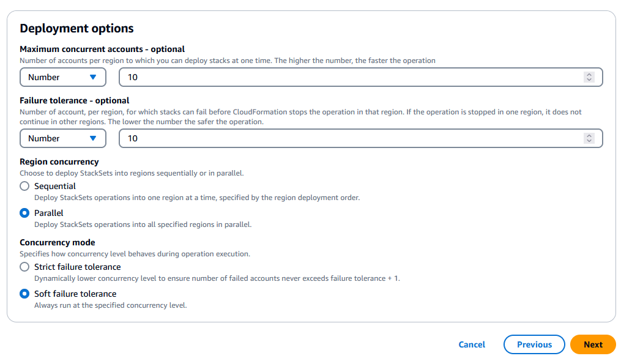Proceed with the Next button
This screenshot has height=364, width=632.
(x=593, y=344)
